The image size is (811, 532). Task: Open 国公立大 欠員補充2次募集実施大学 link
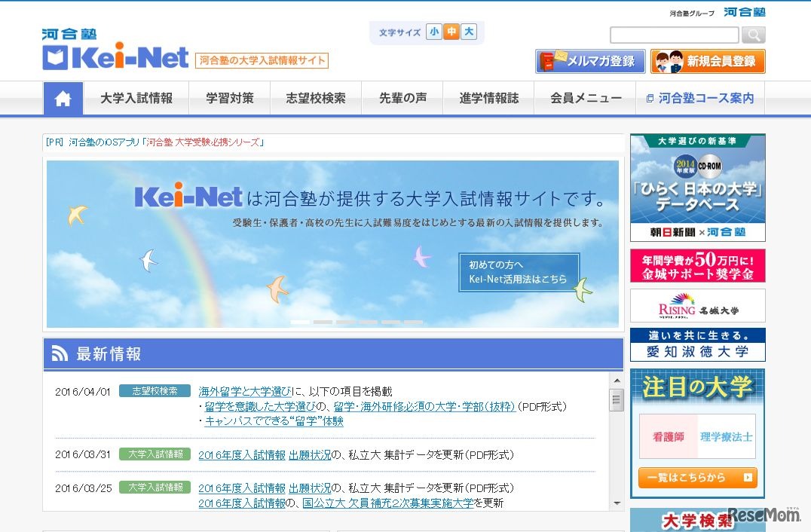[388, 503]
